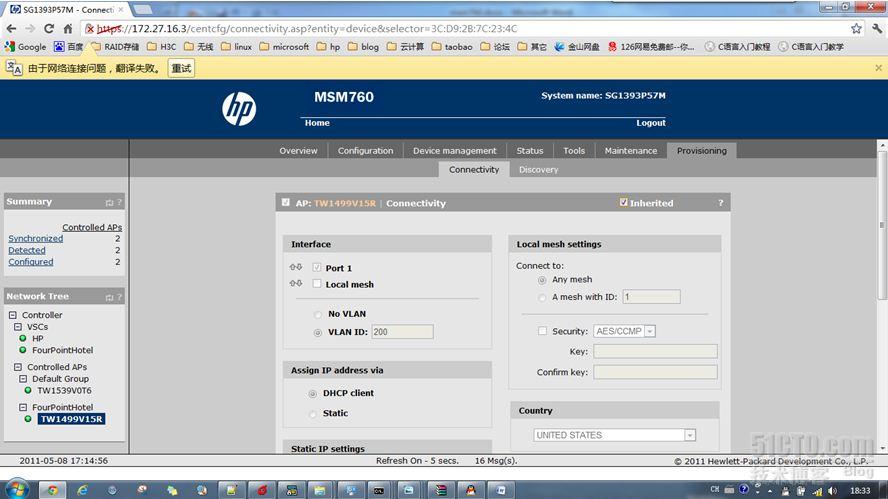
Task: Open the Synchronized APs link
Action: (x=36, y=238)
